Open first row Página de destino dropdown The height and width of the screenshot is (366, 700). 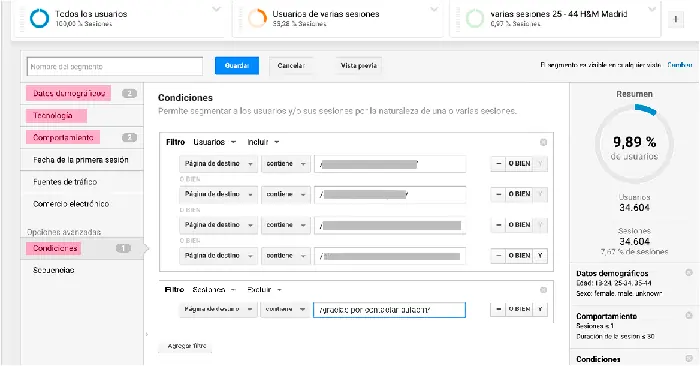218,164
